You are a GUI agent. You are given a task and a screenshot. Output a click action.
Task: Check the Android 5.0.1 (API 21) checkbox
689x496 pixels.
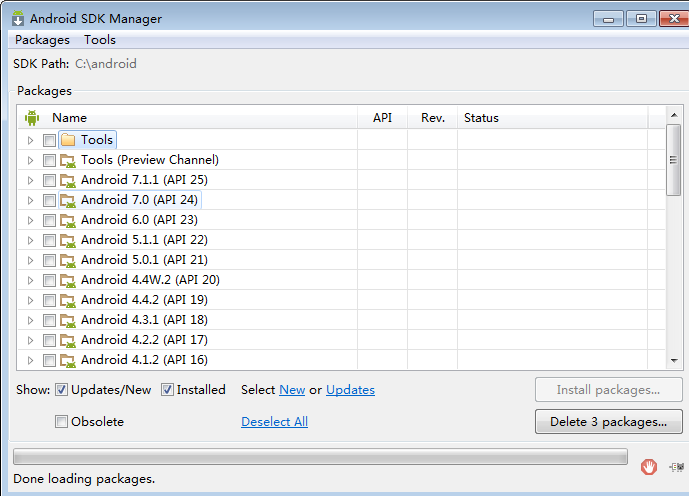[49, 260]
